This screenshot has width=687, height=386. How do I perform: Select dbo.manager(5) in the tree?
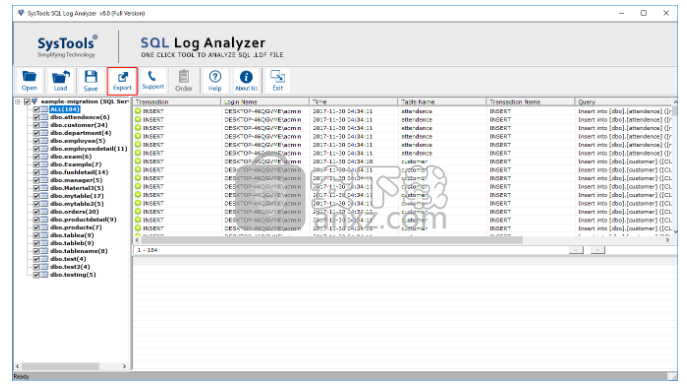(76, 180)
